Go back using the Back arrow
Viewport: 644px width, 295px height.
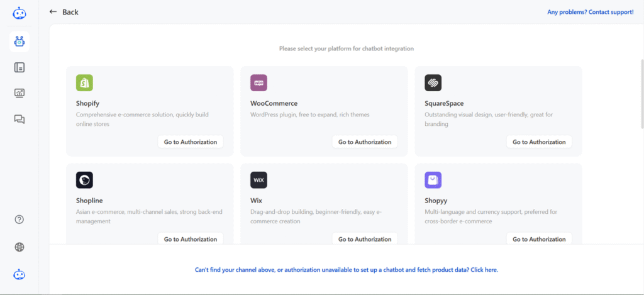(x=64, y=12)
